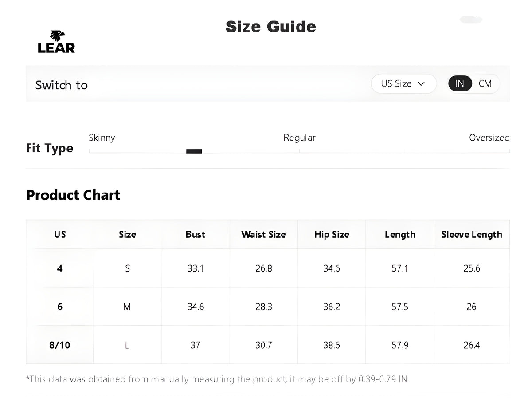Viewport: 532px width, 402px height.
Task: Switch units to IN
Action: tap(460, 83)
